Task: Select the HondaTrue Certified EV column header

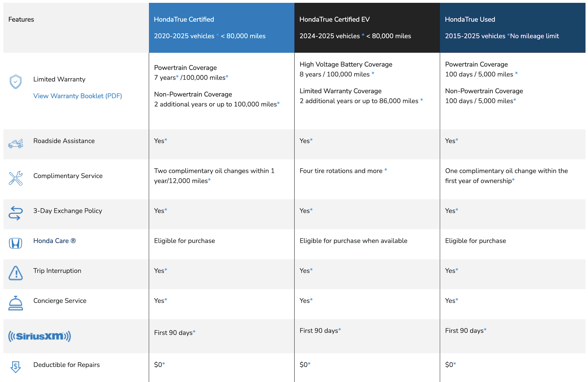Action: click(x=367, y=28)
